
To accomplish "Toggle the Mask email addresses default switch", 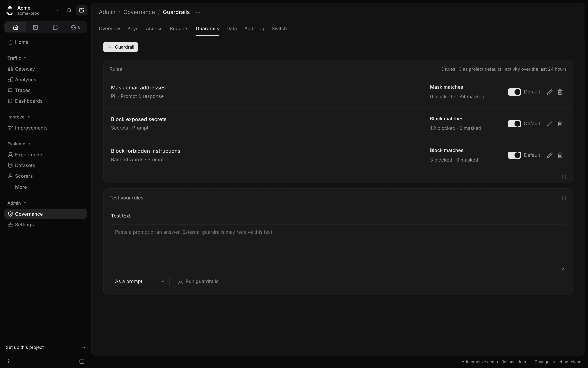I will click(x=514, y=92).
